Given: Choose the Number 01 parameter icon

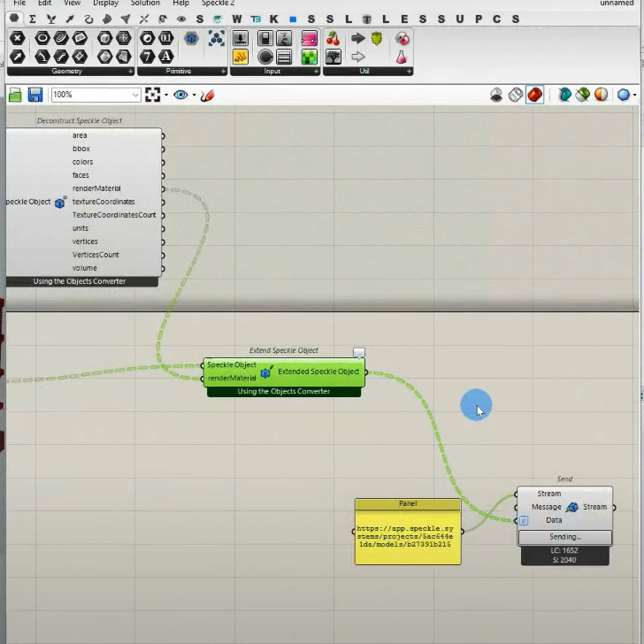Looking at the screenshot, I should point(165,39).
